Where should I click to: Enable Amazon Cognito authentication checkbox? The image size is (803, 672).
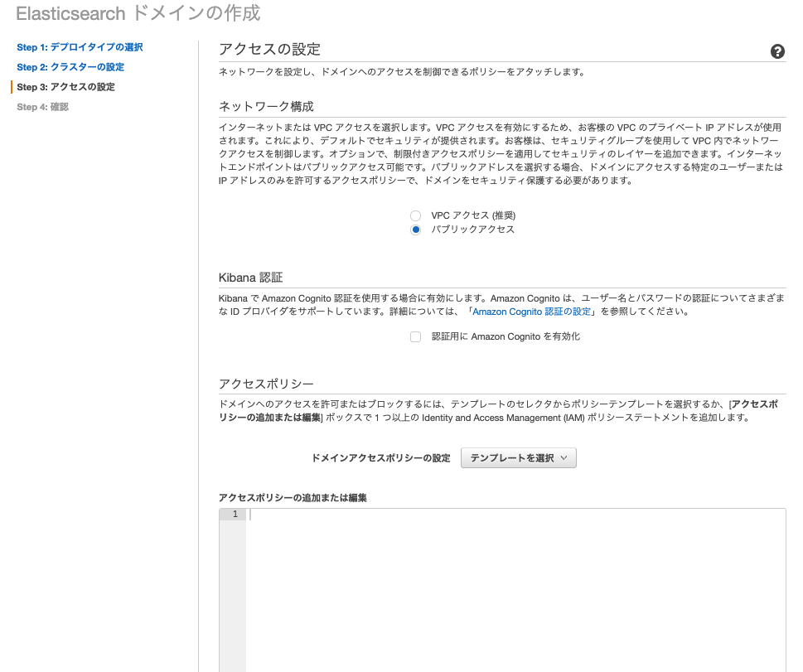point(416,336)
